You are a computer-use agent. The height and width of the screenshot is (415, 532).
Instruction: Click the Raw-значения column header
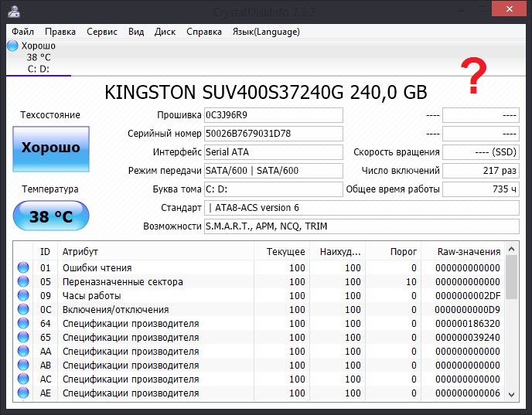pos(462,252)
